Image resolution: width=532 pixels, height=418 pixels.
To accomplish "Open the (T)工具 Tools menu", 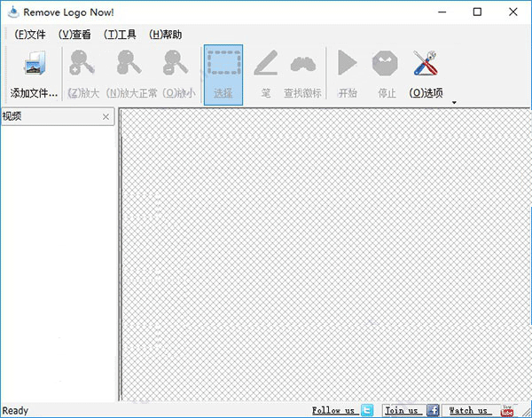I will pyautogui.click(x=120, y=35).
